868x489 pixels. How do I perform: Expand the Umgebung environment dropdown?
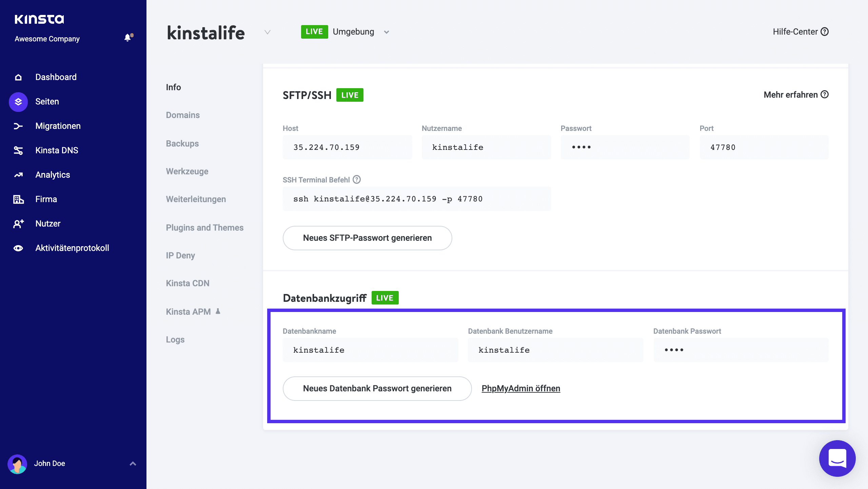tap(387, 32)
